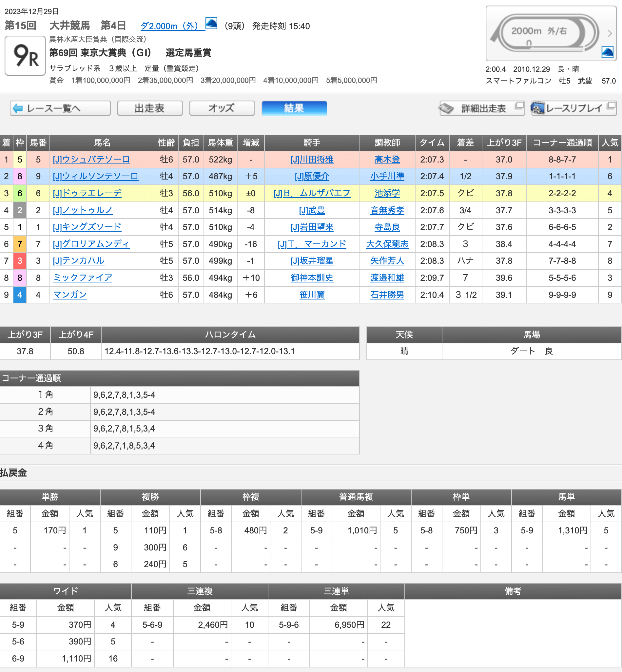
Task: Switch to the オッズ tab
Action: [x=222, y=108]
